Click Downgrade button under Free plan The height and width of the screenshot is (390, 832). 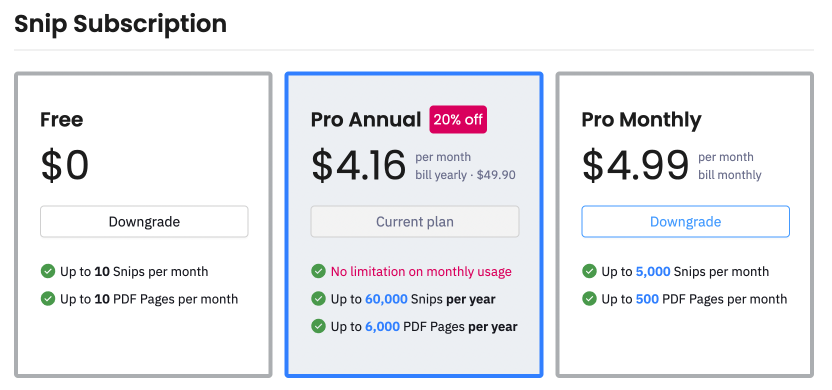(x=144, y=221)
